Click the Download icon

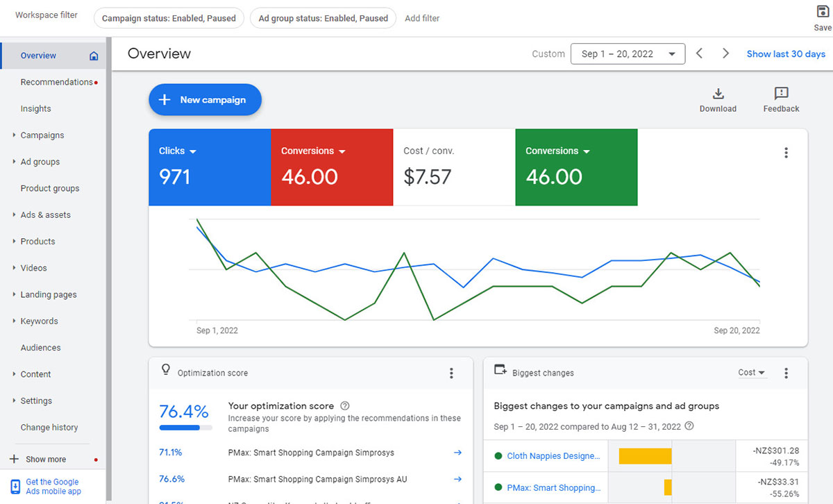(x=718, y=94)
